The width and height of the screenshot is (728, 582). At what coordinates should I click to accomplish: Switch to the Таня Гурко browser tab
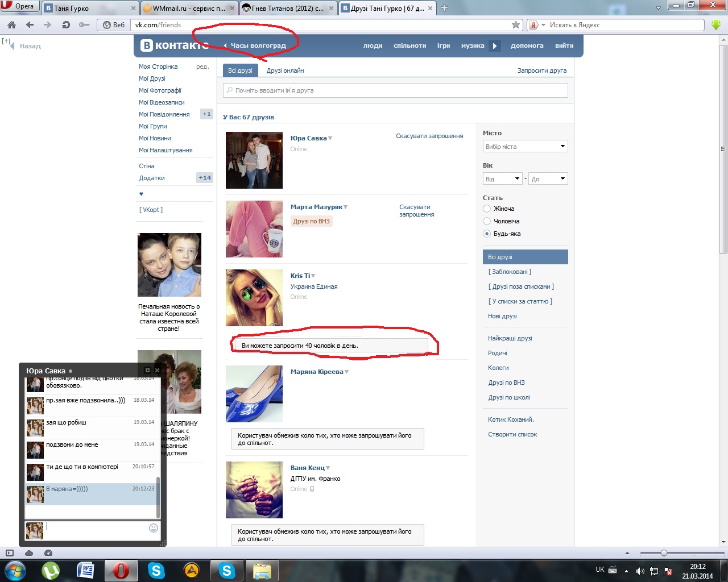[x=91, y=8]
